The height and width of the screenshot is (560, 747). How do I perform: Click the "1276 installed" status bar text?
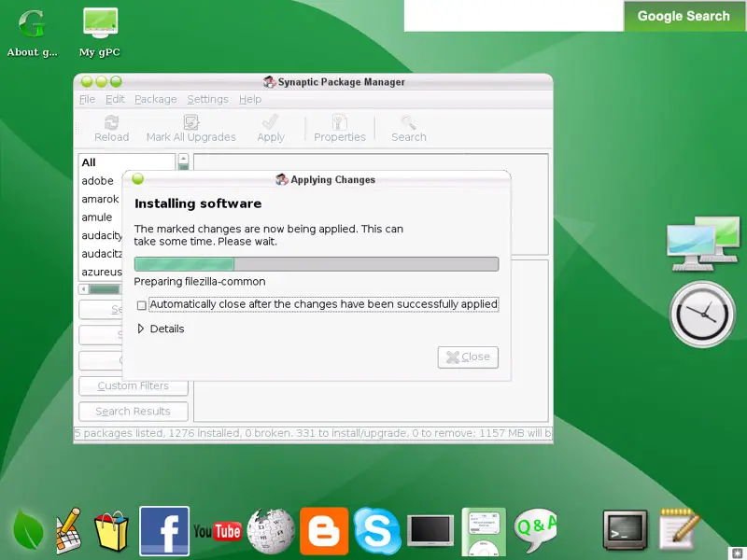click(x=204, y=433)
